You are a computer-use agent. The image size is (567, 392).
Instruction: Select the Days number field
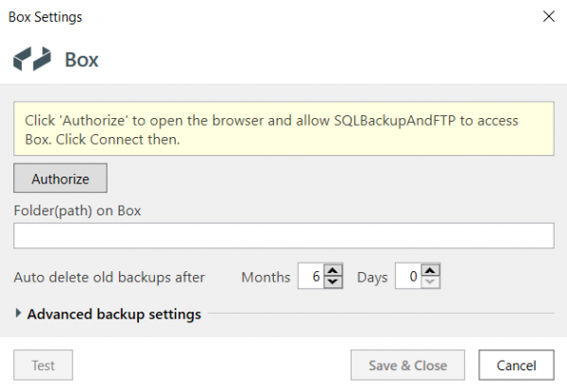(x=408, y=277)
